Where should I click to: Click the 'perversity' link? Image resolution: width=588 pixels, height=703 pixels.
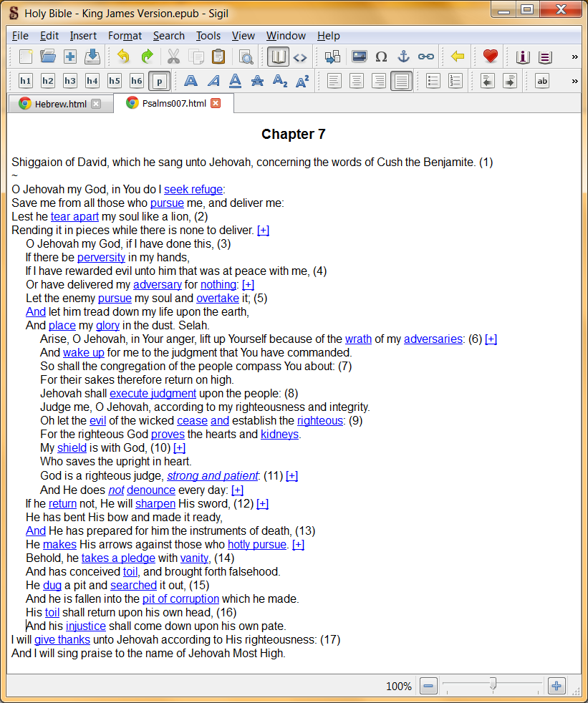click(x=101, y=257)
